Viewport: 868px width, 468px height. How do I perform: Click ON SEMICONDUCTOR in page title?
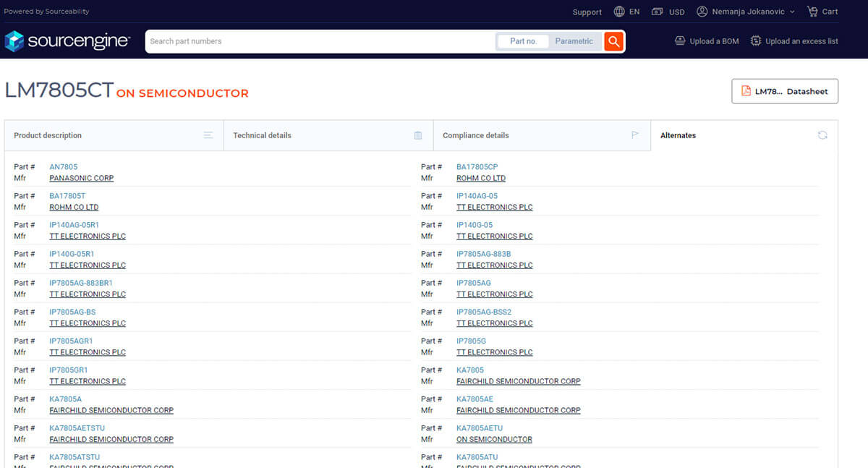tap(182, 93)
